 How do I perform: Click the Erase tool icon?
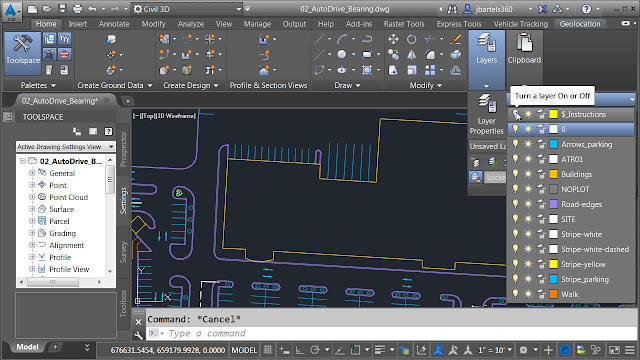(456, 39)
